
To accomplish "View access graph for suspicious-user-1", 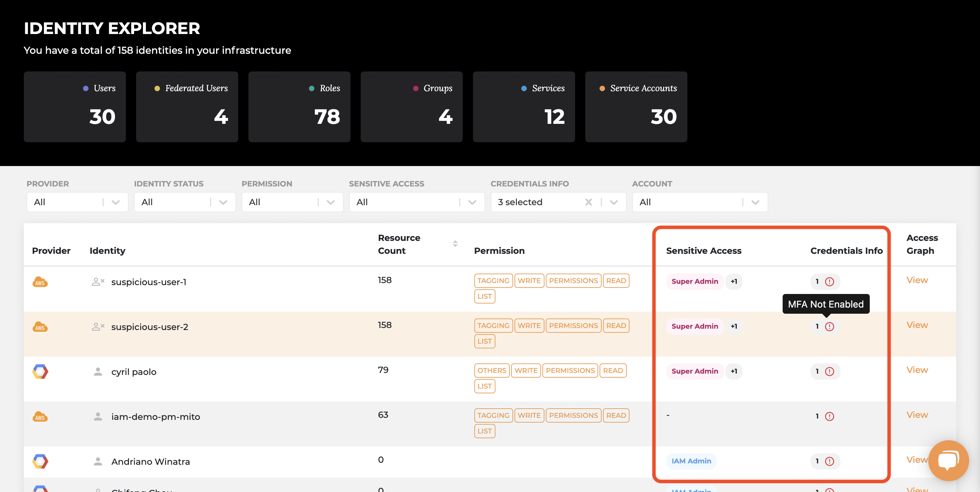I will point(917,280).
